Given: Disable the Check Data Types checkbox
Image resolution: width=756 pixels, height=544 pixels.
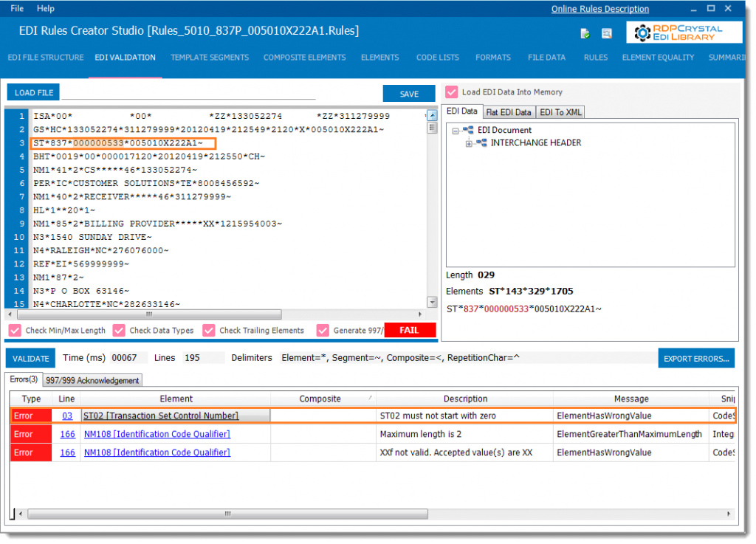Looking at the screenshot, I should (119, 330).
